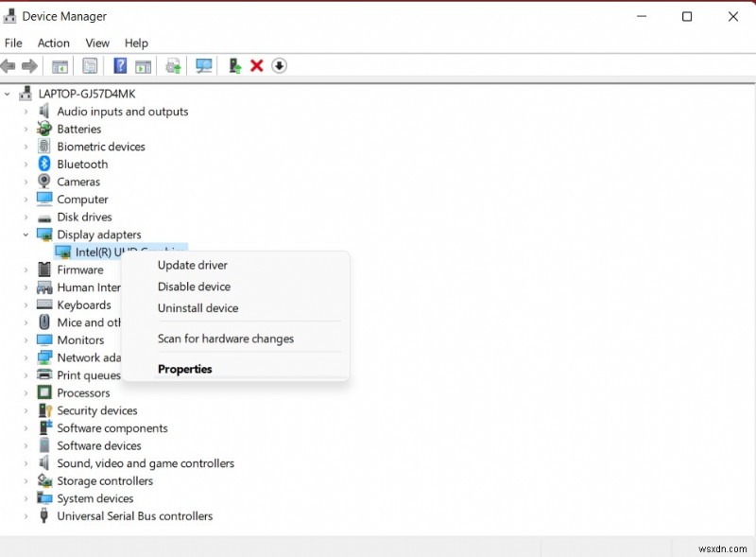Collapse the Display adapters category

pos(24,234)
